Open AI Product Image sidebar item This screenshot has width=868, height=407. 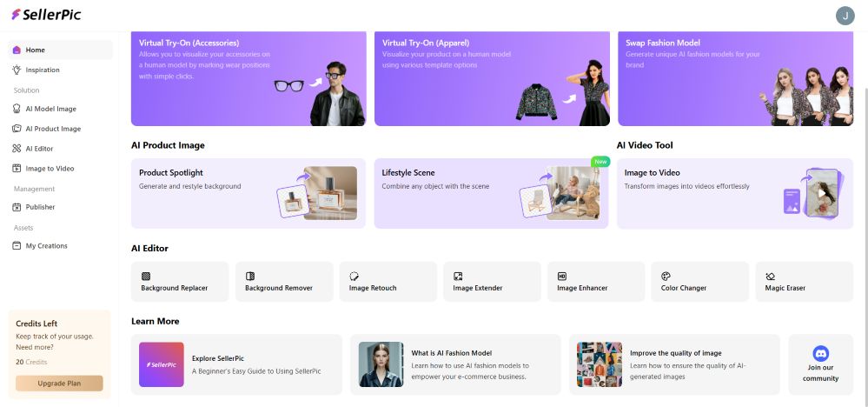(52, 129)
